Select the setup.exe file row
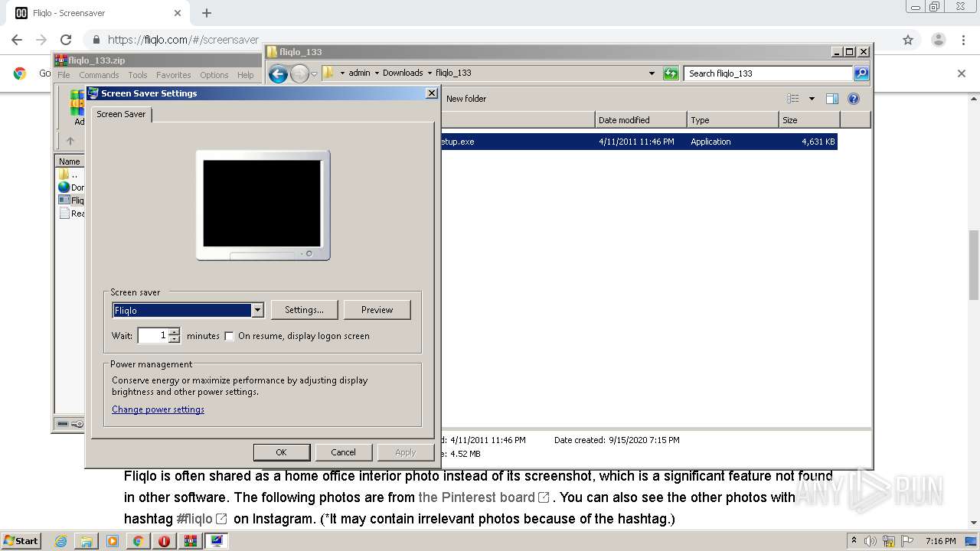 click(639, 142)
